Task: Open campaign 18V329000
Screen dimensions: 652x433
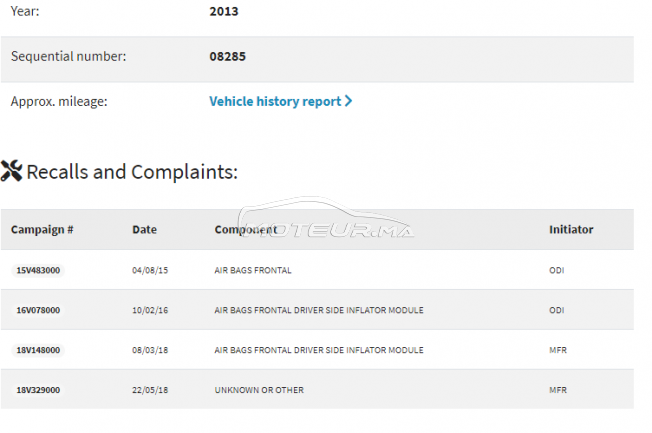Action: click(38, 389)
